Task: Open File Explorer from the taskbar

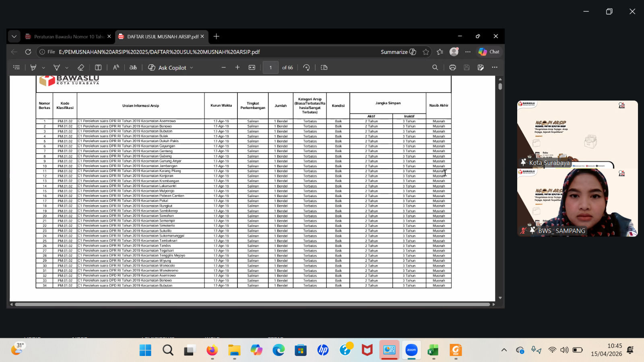Action: [x=234, y=350]
